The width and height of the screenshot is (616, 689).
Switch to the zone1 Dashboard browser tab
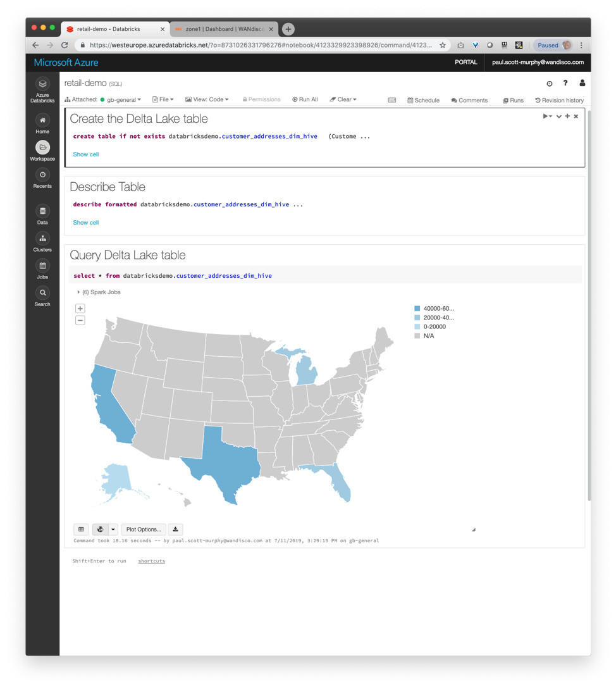(x=223, y=29)
